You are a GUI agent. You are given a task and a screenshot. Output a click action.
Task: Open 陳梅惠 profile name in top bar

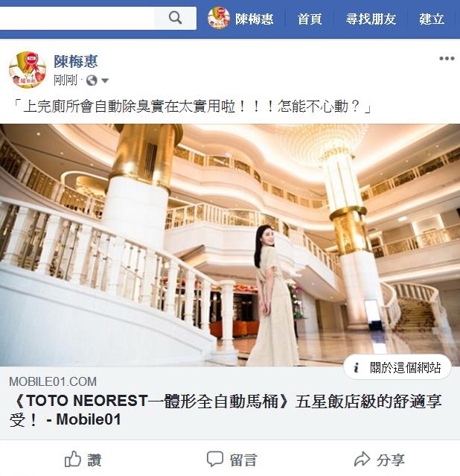(x=255, y=19)
